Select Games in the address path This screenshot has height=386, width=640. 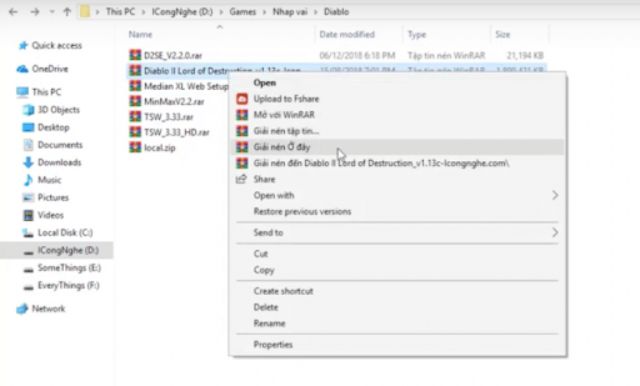point(242,12)
